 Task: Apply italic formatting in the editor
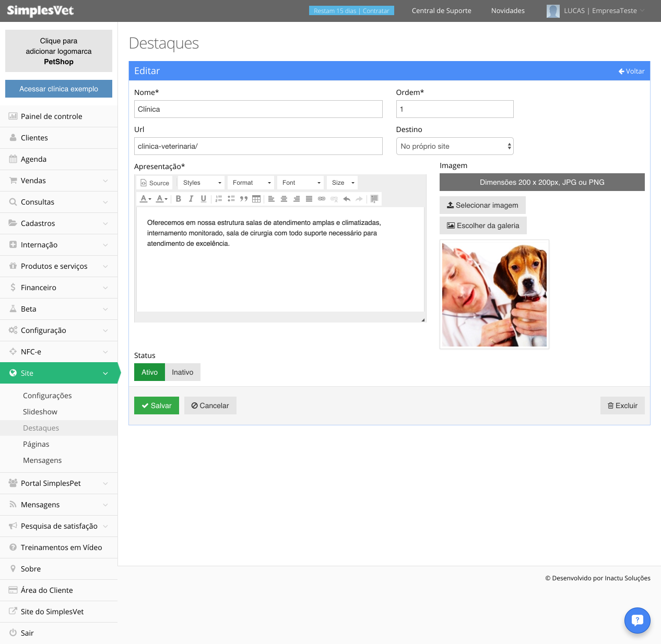point(191,199)
